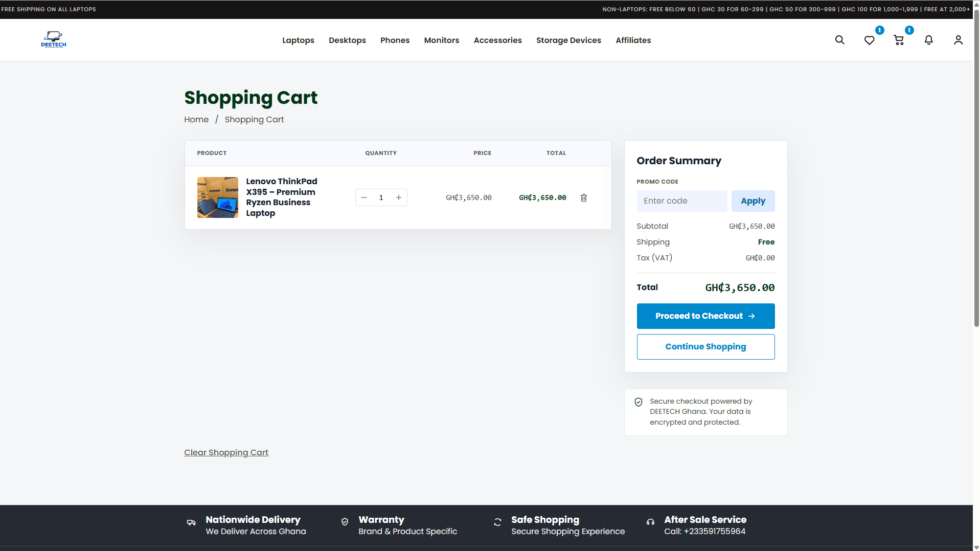Open the Phones menu

point(395,40)
